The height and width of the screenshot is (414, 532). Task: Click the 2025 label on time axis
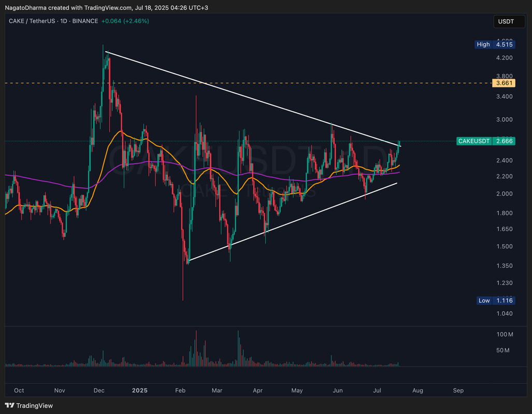pos(140,391)
